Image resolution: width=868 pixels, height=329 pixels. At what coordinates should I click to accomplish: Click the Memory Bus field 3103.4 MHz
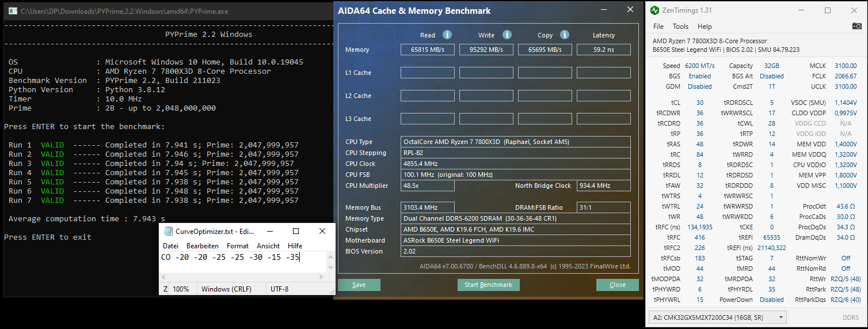click(x=428, y=207)
